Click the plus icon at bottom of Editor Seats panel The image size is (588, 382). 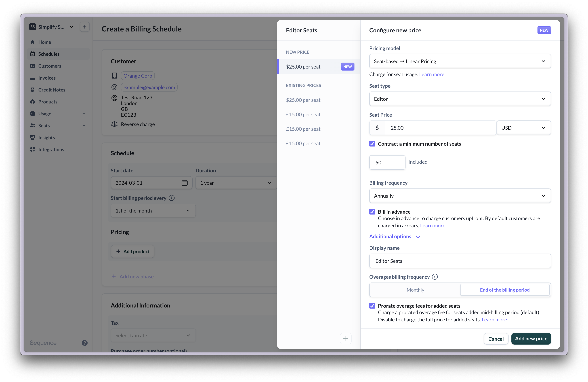pyautogui.click(x=345, y=339)
